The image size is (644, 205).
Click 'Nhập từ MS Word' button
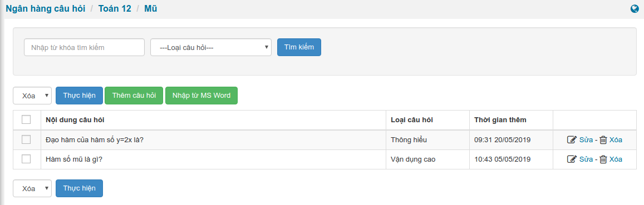(x=201, y=96)
